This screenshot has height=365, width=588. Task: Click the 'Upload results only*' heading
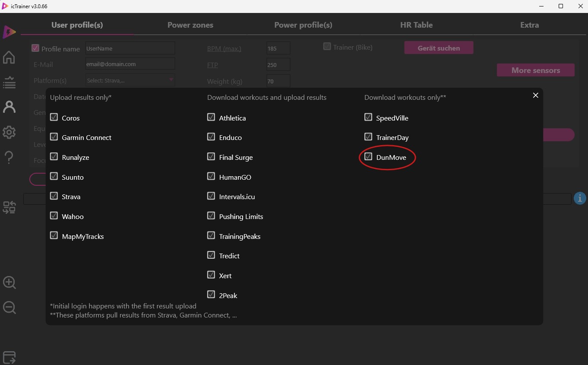[81, 97]
